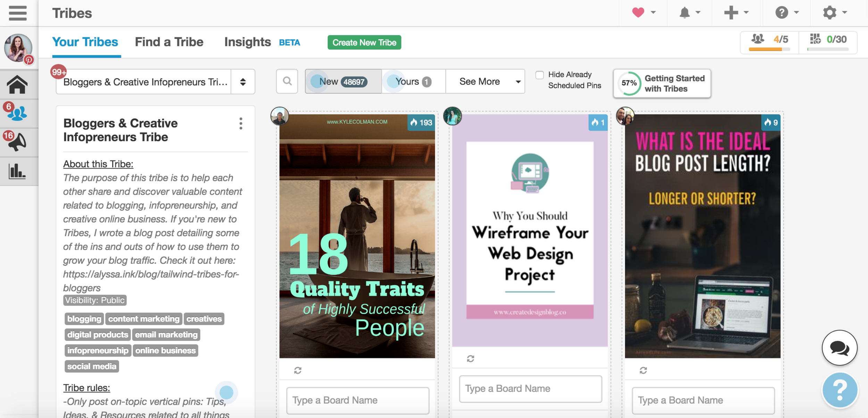Click the flame count 193 badge
The image size is (868, 418).
coord(421,122)
